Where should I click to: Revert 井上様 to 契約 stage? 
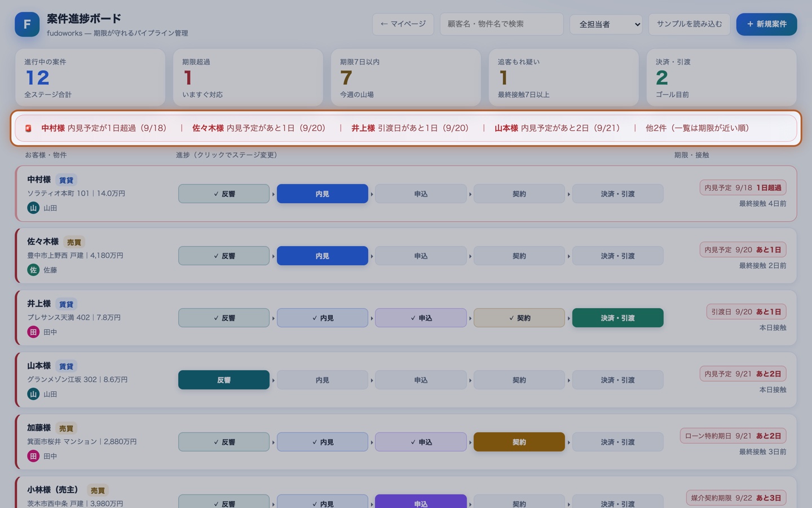(x=519, y=318)
